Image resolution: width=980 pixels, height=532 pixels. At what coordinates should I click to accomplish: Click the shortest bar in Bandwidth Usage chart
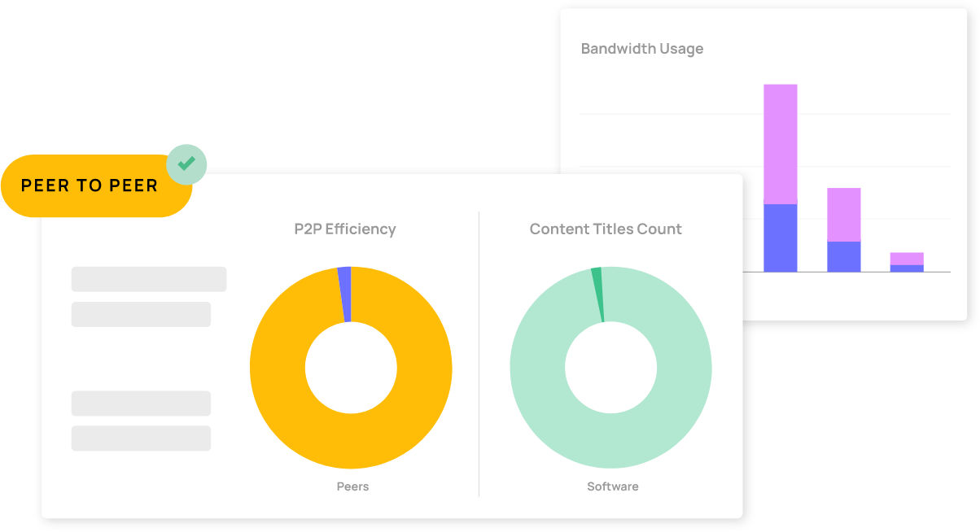click(x=907, y=262)
